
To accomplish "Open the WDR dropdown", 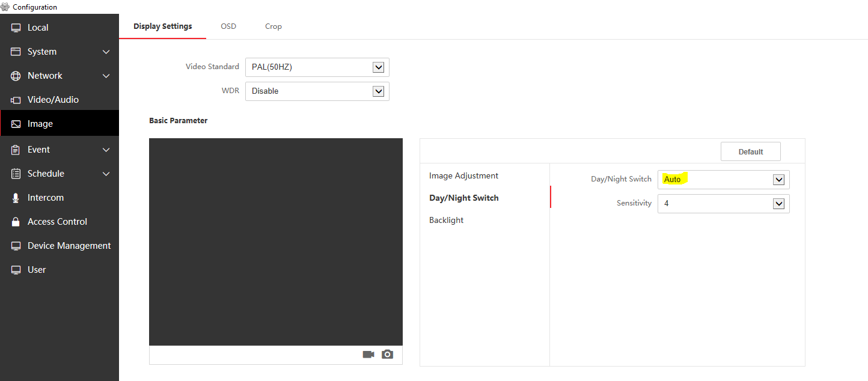I will [x=317, y=91].
